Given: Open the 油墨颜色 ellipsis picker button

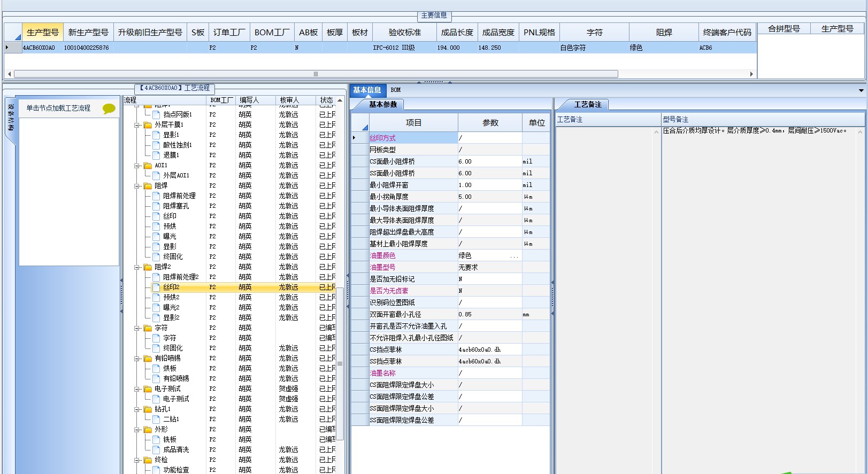Looking at the screenshot, I should pos(514,256).
